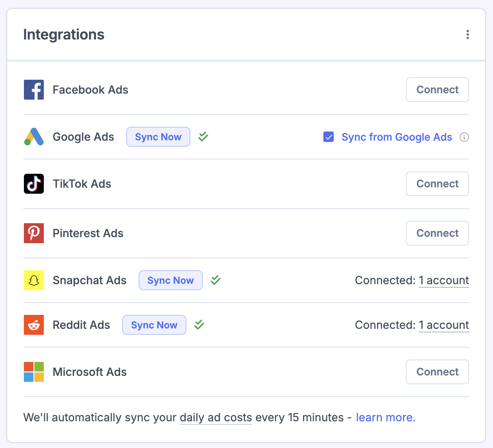
Task: Click the underlined 'daily ad costs' text
Action: (216, 417)
